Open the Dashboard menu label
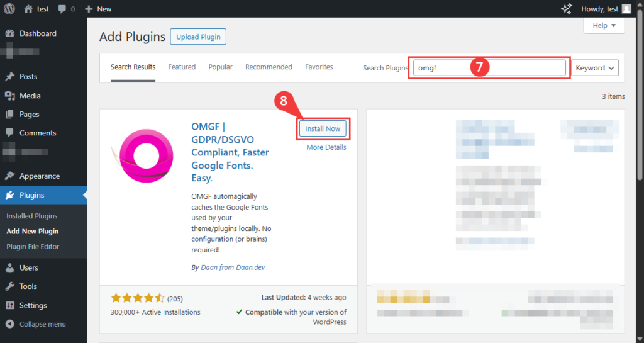 coord(38,33)
